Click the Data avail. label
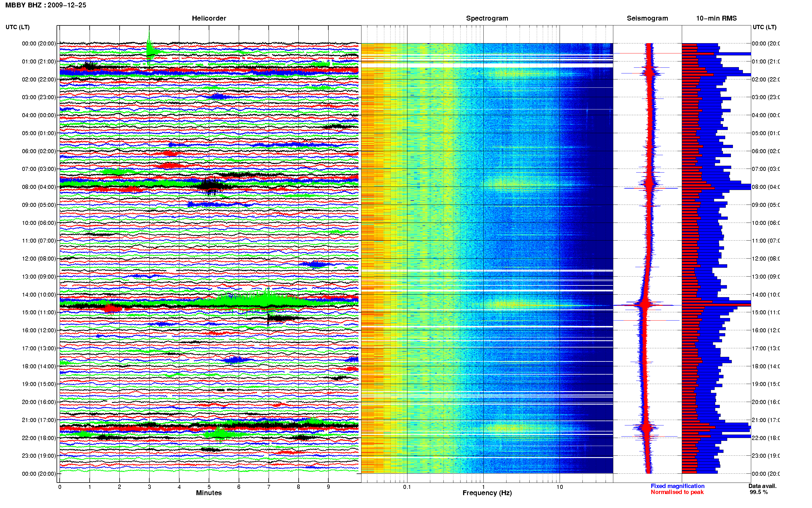812x508 pixels. (x=762, y=486)
